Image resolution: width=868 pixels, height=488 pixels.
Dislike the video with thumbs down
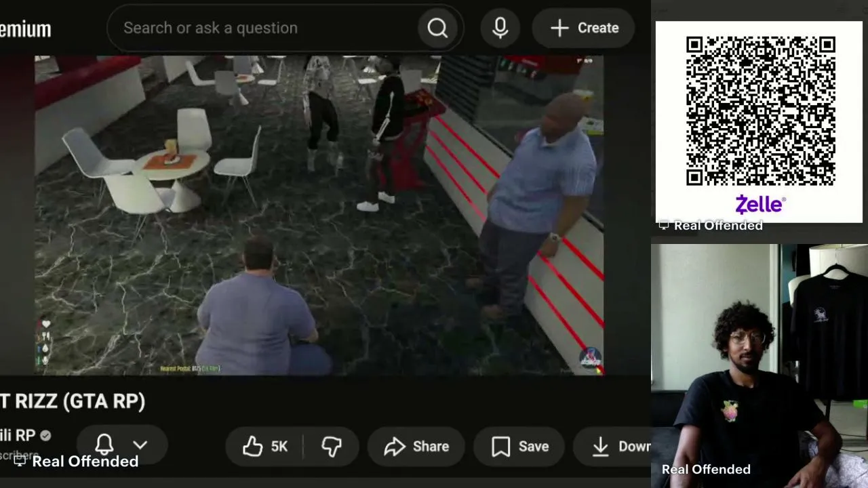(332, 446)
